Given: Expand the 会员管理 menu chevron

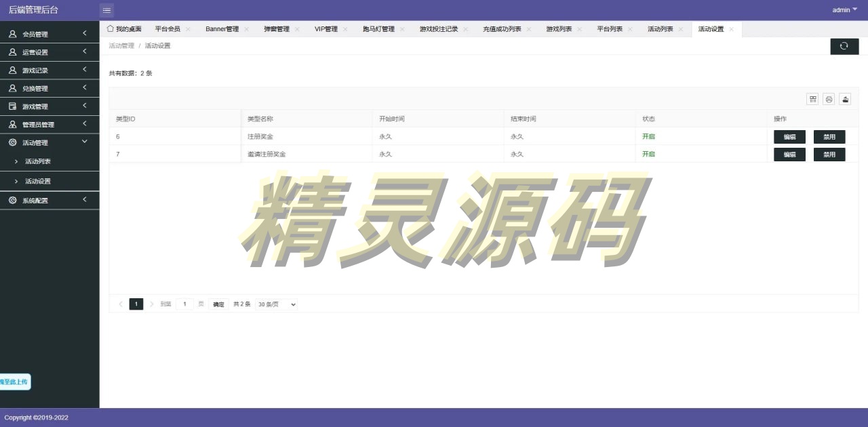Looking at the screenshot, I should tap(85, 33).
